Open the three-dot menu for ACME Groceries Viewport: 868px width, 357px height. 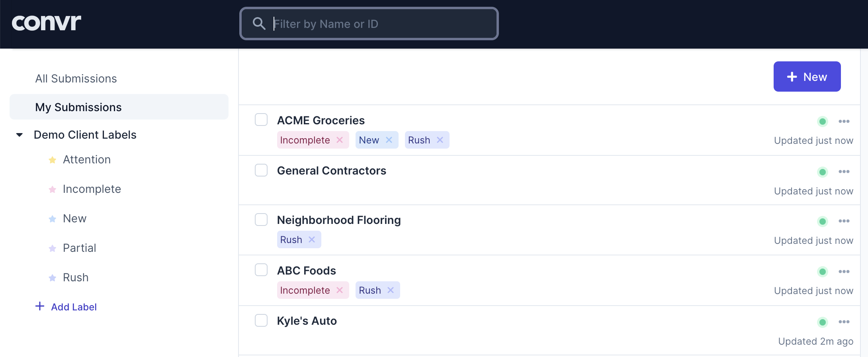coord(845,121)
